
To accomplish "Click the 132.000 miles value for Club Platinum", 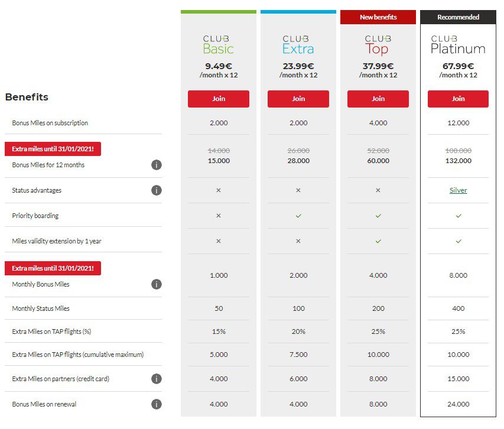I will [459, 161].
